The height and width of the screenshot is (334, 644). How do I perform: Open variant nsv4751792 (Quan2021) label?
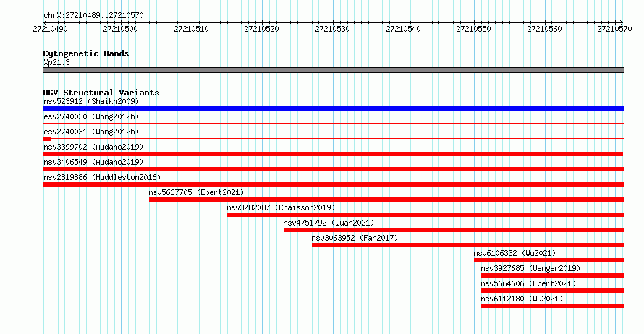329,223
